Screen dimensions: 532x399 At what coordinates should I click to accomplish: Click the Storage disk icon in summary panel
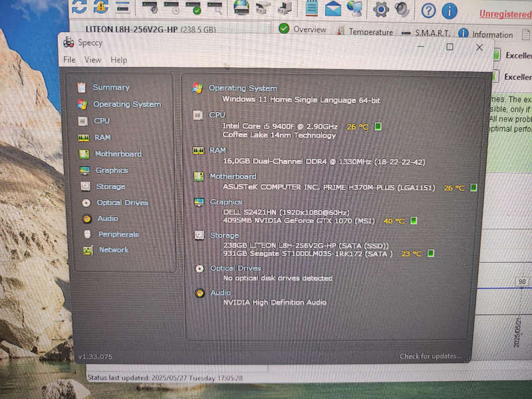coord(199,235)
